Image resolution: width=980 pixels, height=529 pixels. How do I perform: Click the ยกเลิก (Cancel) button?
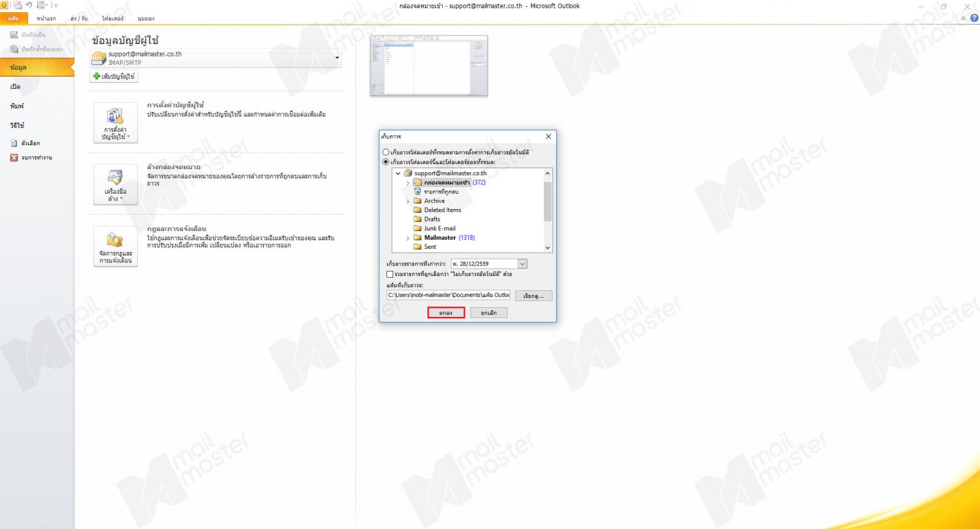(489, 313)
